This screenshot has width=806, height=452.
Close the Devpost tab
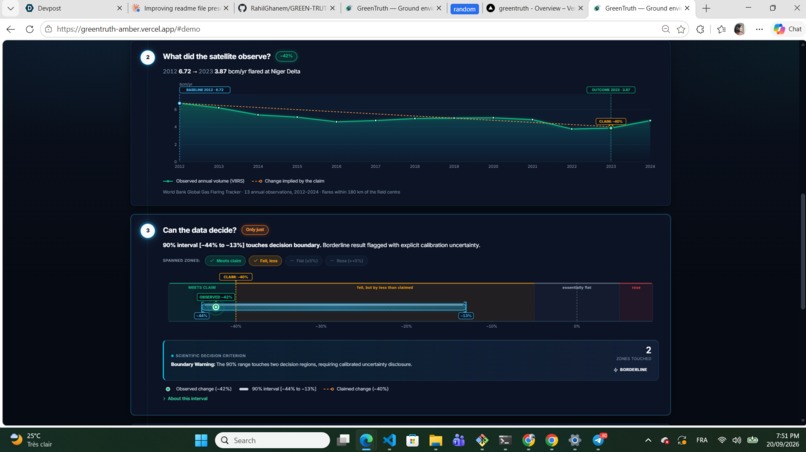pos(119,8)
